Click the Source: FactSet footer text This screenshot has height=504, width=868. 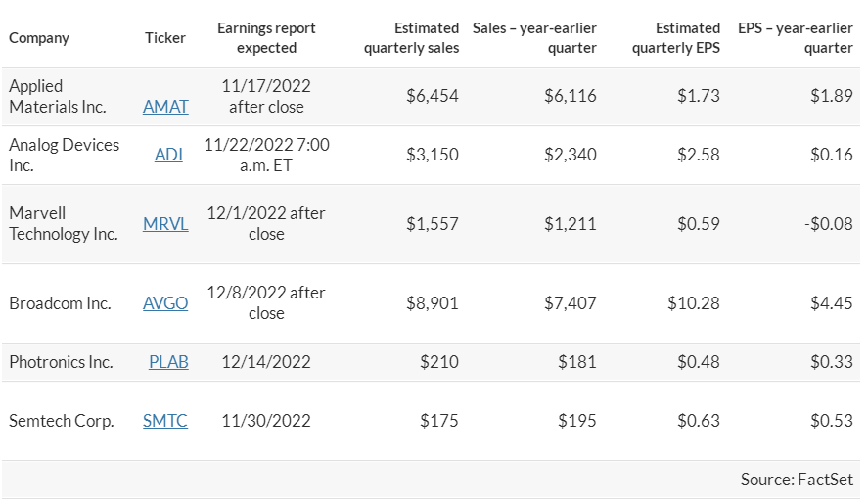pos(797,480)
